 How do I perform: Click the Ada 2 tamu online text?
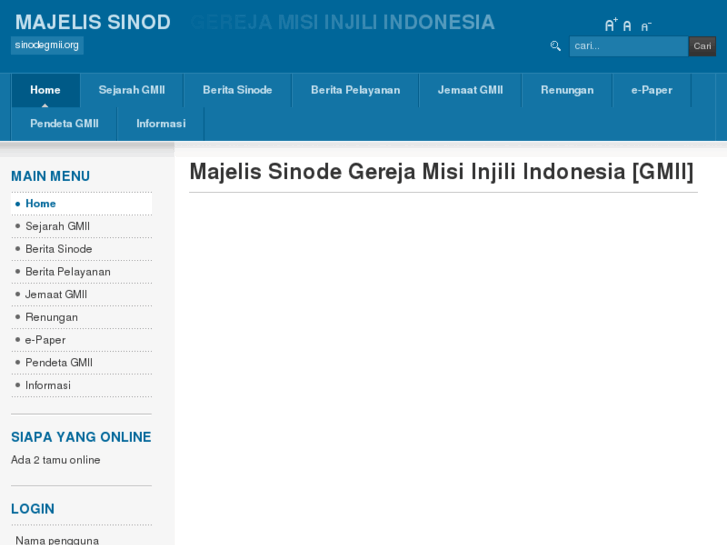(x=56, y=460)
